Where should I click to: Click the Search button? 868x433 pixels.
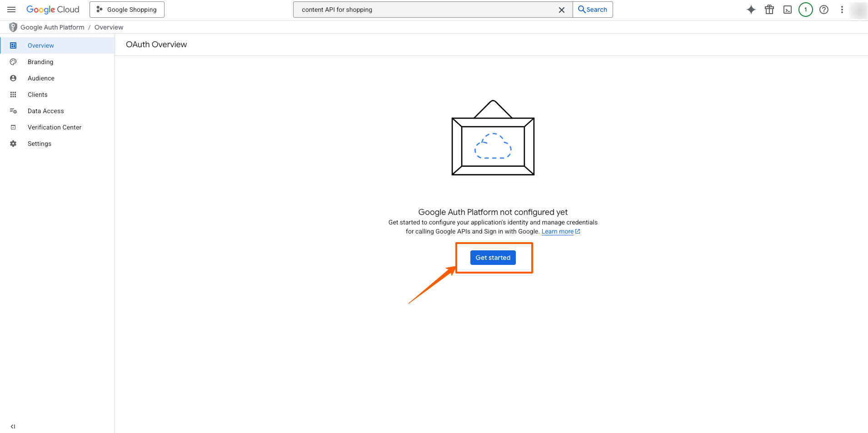pos(593,10)
